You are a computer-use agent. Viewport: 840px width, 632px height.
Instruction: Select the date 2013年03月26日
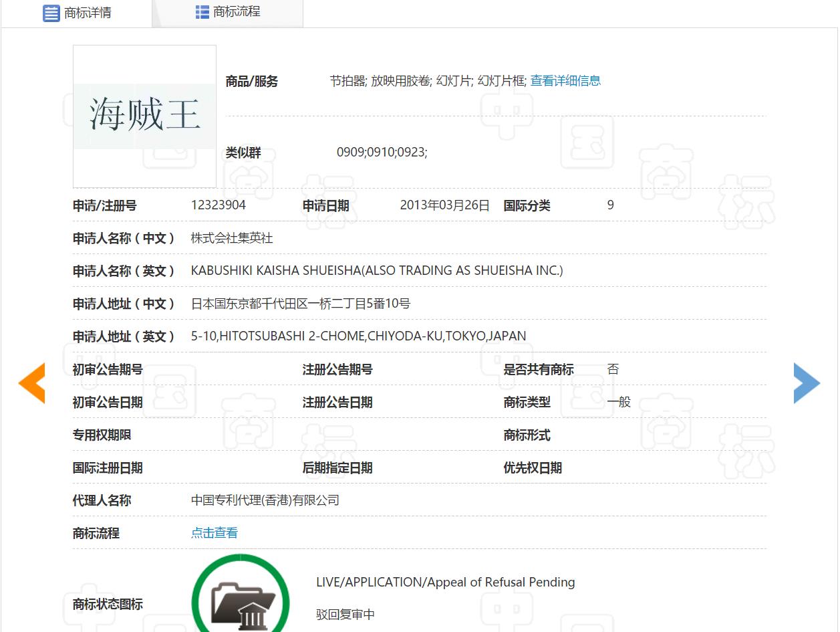pos(445,205)
